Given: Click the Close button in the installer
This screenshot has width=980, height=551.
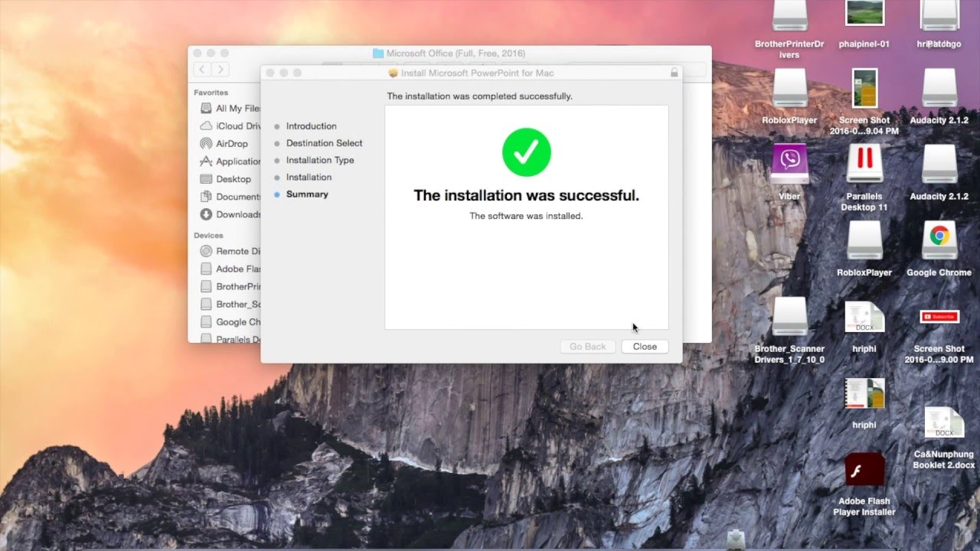Looking at the screenshot, I should click(x=645, y=347).
